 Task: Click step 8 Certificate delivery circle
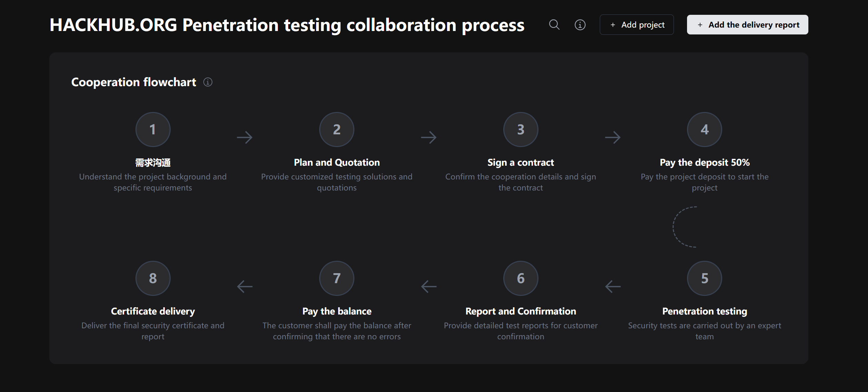(x=153, y=278)
